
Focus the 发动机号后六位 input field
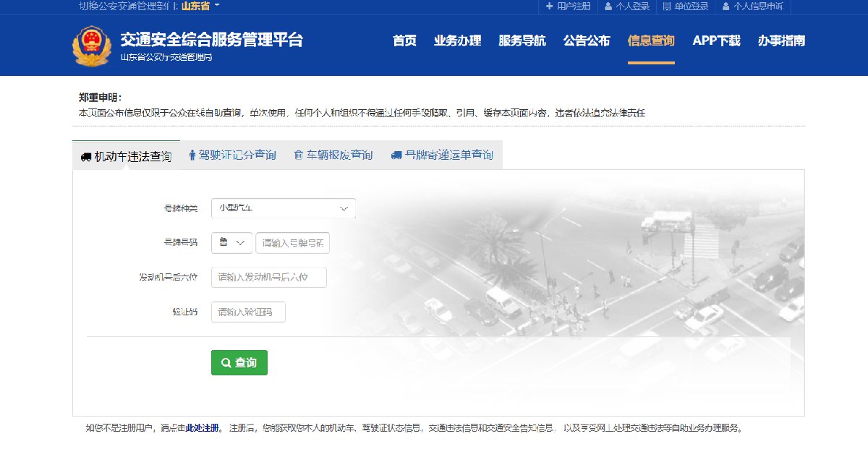pos(268,277)
